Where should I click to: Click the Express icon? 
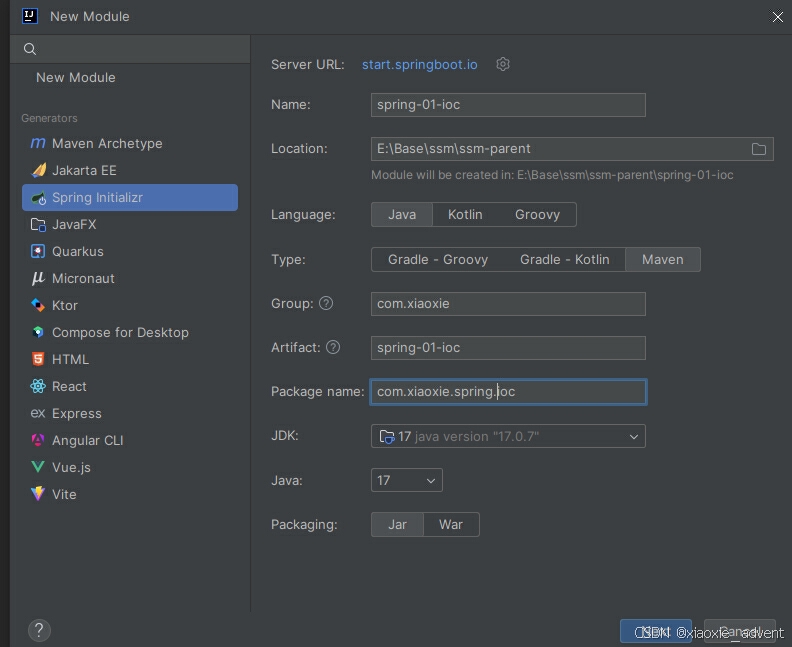pos(38,413)
